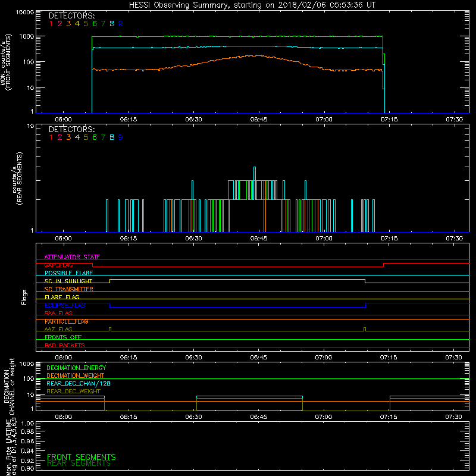
Task: Click detector number 4 in the front segments legend
Action: pos(77,24)
